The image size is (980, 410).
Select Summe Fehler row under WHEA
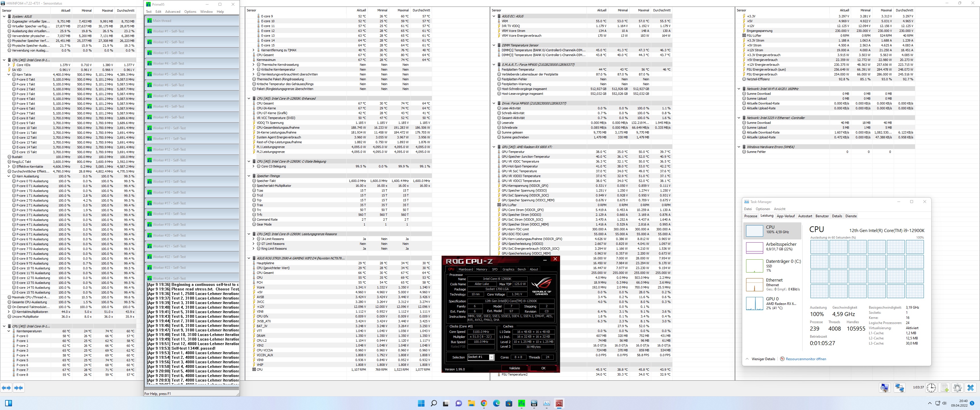pyautogui.click(x=825, y=152)
